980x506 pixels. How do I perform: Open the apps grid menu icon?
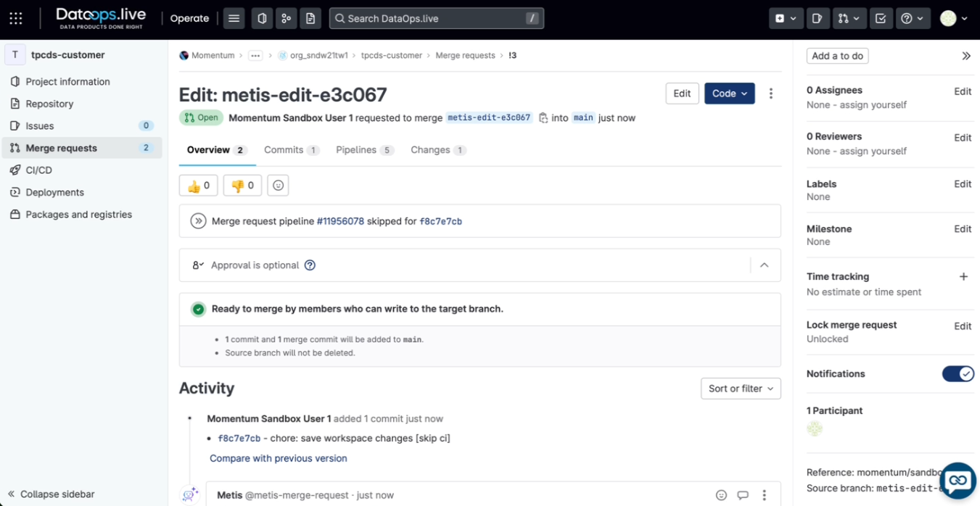point(15,18)
